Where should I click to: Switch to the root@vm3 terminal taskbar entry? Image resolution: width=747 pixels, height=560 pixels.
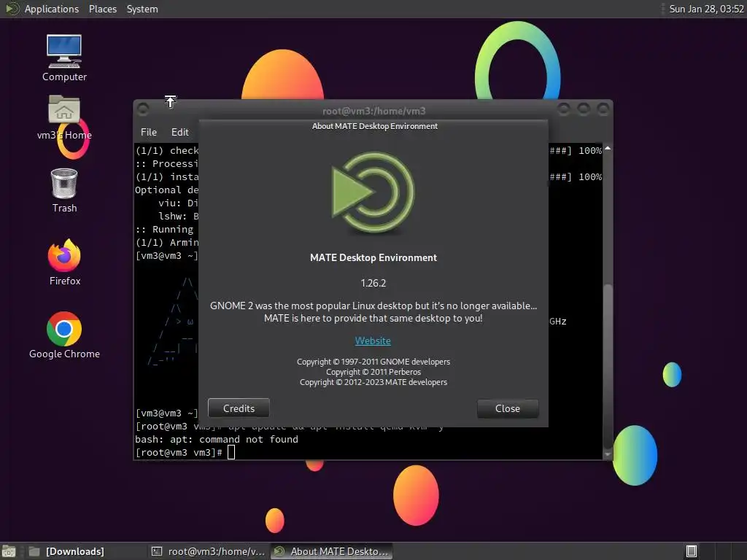pos(208,551)
